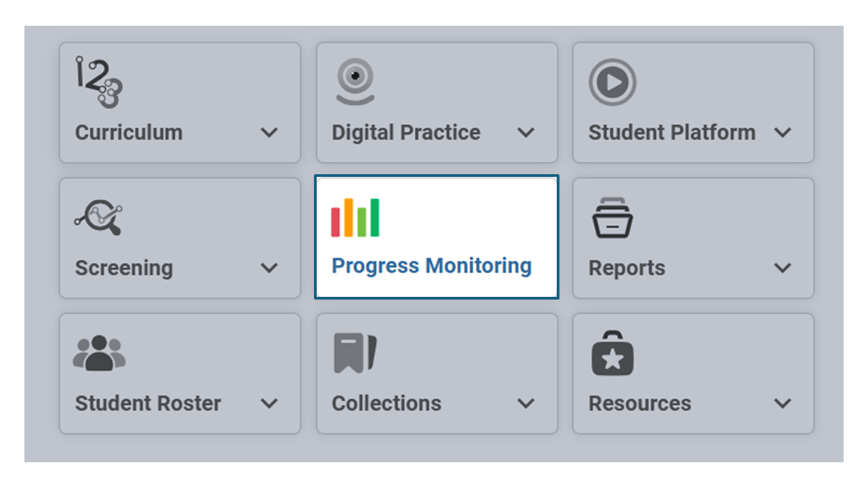Click the Student Roster people icon

(x=99, y=353)
